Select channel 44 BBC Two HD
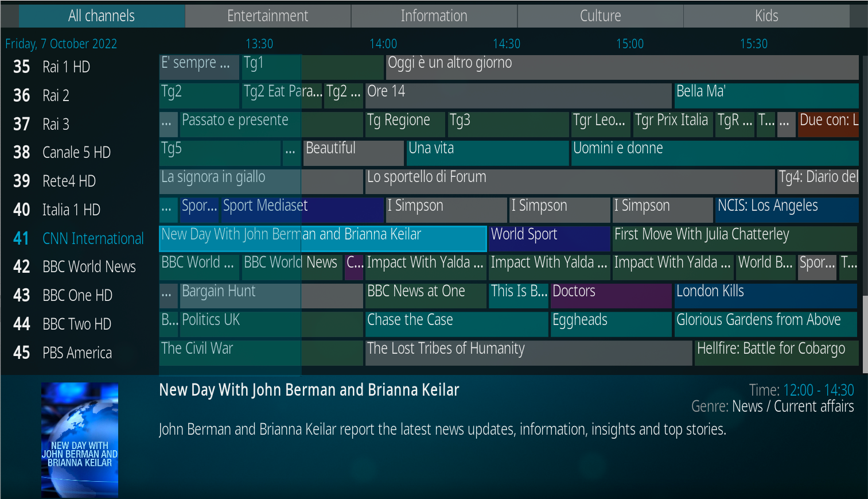The width and height of the screenshot is (868, 499). 77,324
